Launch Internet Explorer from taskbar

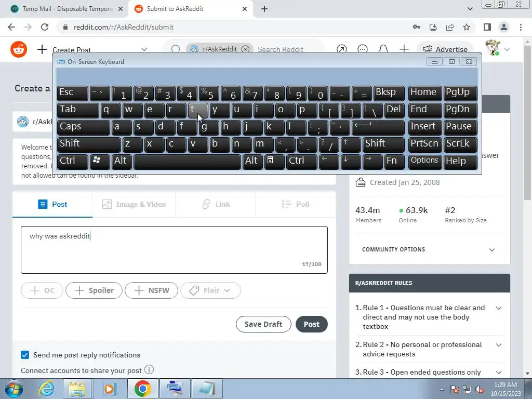coord(46,389)
